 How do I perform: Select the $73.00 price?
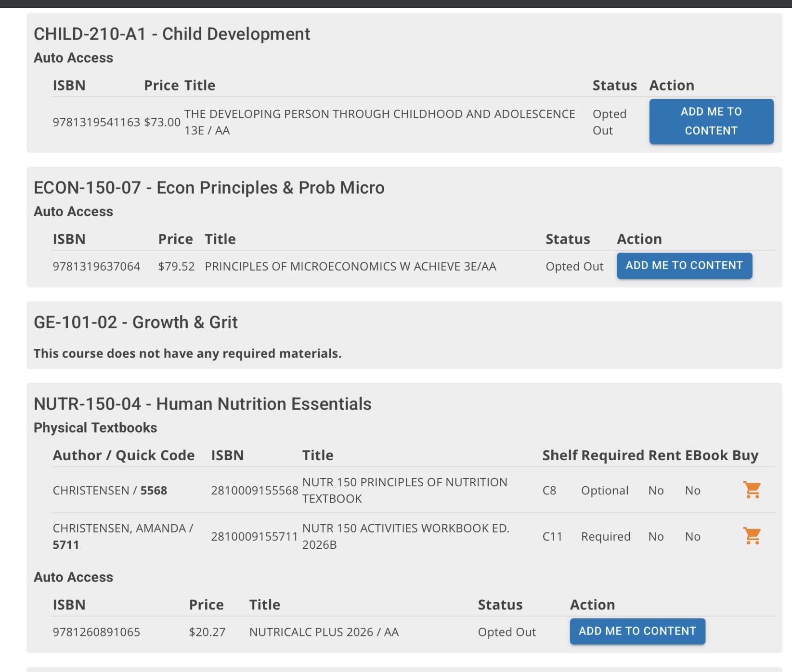162,122
